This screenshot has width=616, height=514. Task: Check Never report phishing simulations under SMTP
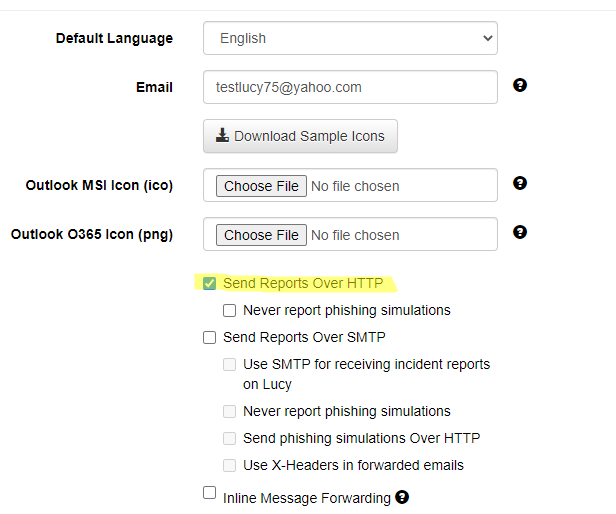pyautogui.click(x=229, y=411)
